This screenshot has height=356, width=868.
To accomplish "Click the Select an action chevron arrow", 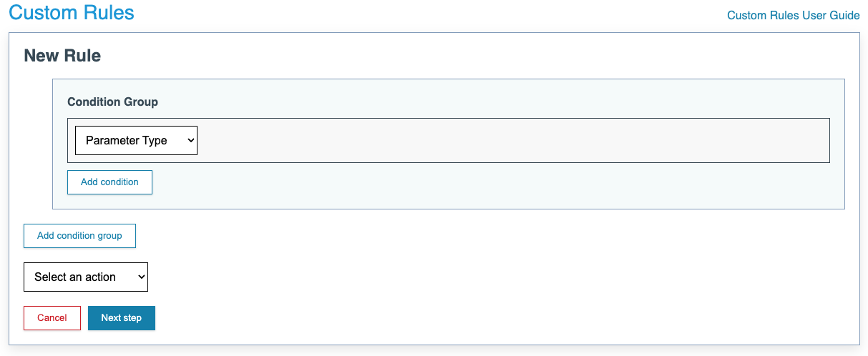I will [x=141, y=277].
